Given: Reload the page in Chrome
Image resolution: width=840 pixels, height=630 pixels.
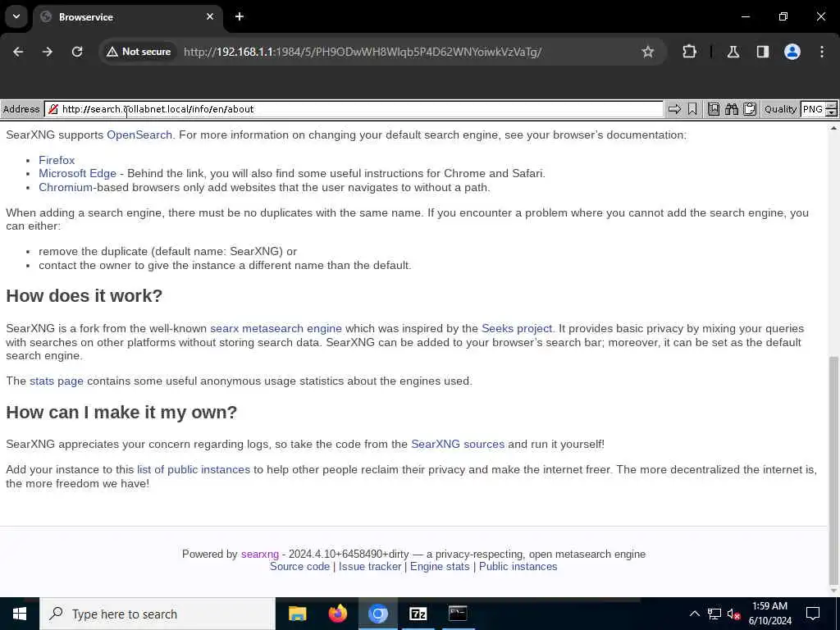Looking at the screenshot, I should click(x=77, y=52).
